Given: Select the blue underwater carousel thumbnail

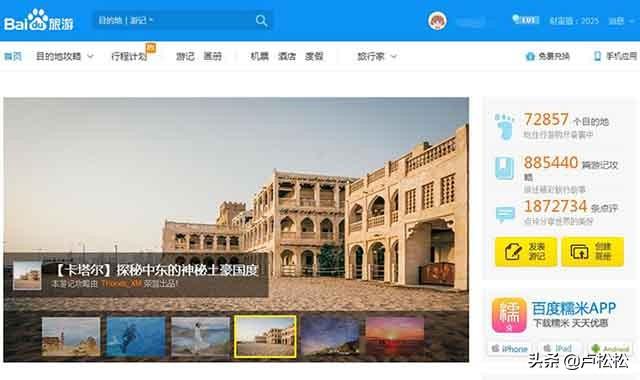Looking at the screenshot, I should [x=136, y=337].
